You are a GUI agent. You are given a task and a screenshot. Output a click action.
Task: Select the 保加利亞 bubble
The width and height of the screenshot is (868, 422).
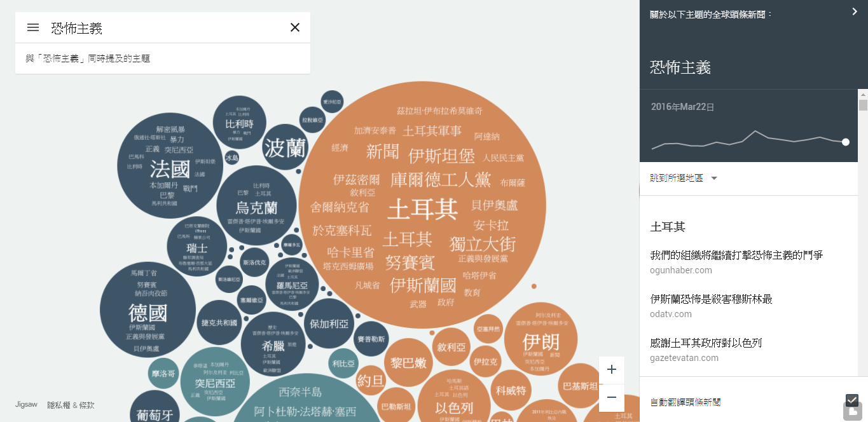[x=329, y=323]
